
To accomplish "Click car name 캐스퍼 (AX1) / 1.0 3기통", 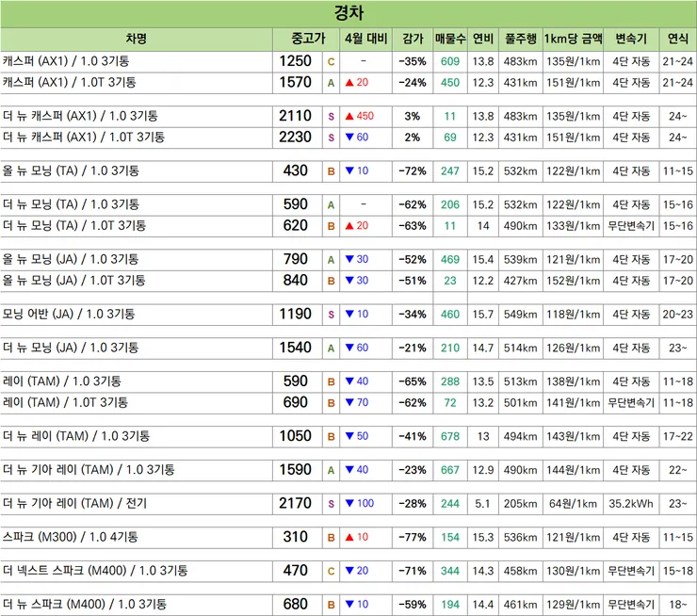I will (66, 61).
